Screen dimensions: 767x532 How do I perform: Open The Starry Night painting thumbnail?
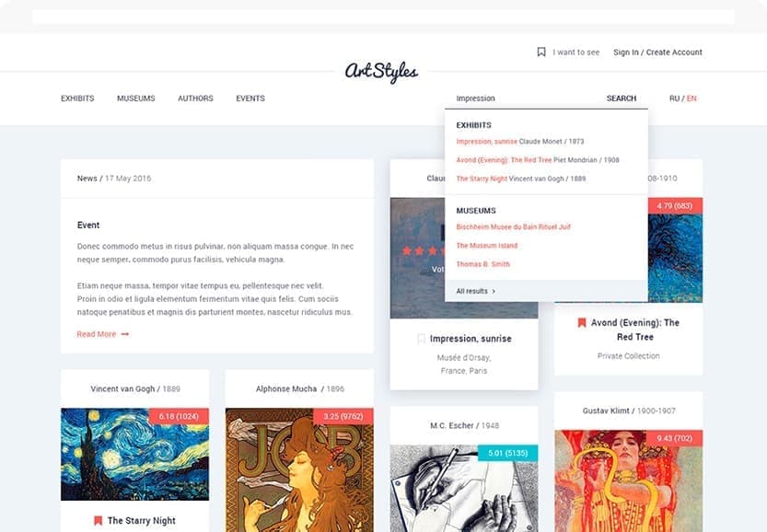point(134,455)
